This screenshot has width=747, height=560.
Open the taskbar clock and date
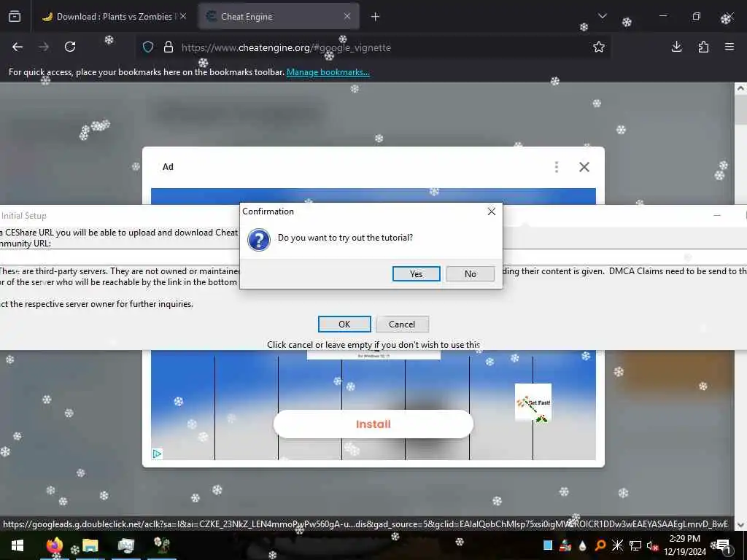coord(684,545)
